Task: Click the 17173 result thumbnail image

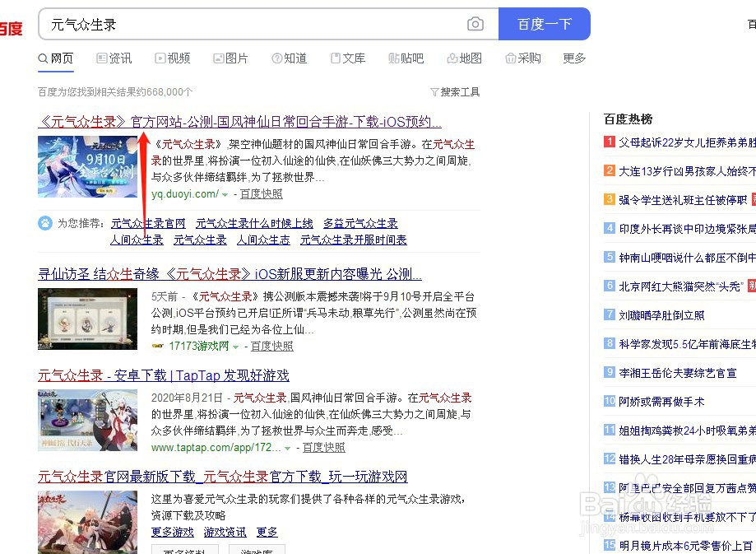Action: pos(87,319)
